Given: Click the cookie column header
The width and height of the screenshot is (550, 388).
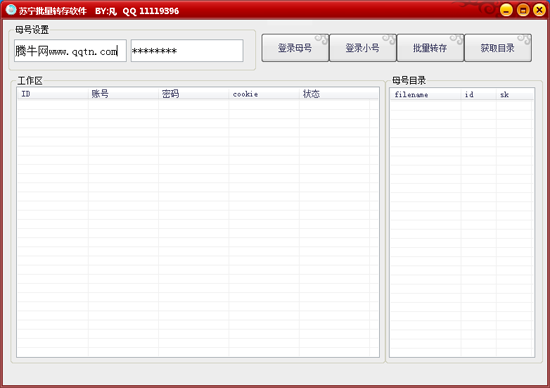Looking at the screenshot, I should (x=264, y=94).
